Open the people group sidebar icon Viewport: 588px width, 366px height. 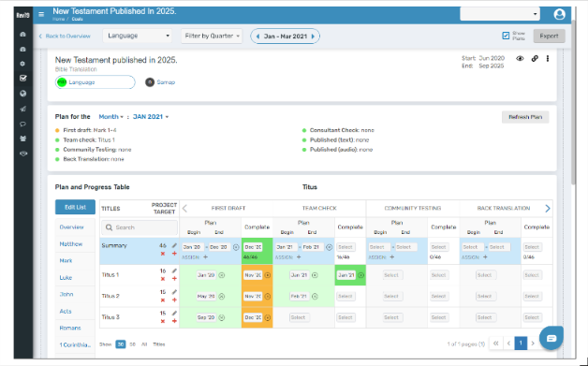(x=22, y=139)
